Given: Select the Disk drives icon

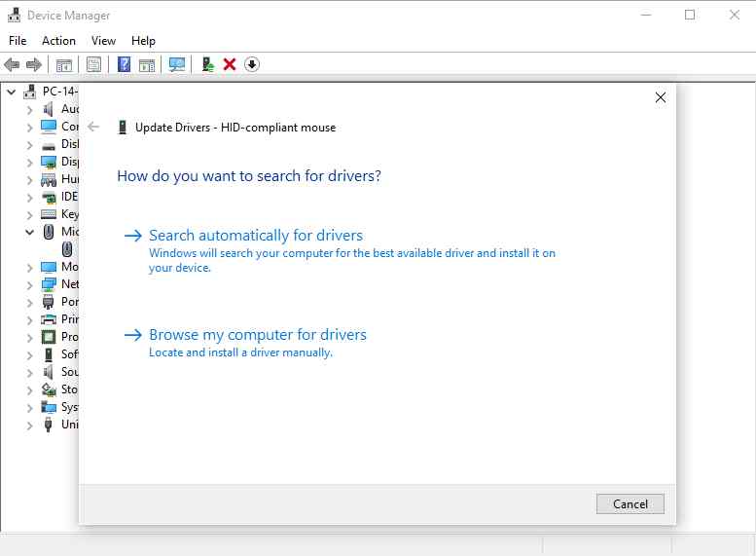Looking at the screenshot, I should [49, 145].
